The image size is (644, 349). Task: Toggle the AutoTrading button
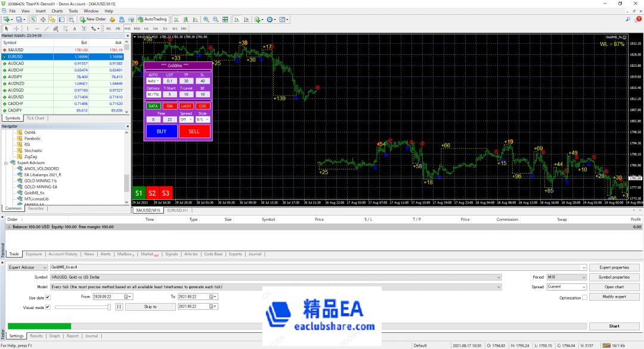click(x=153, y=19)
